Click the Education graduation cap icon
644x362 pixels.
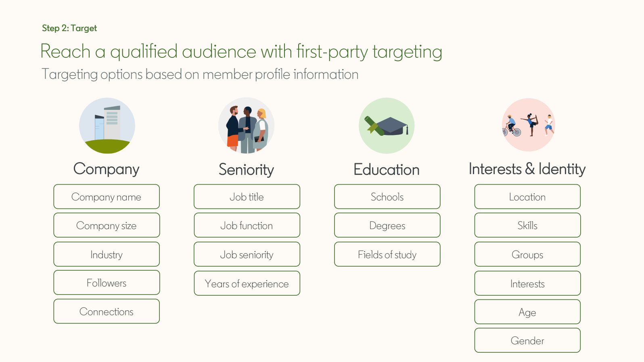coord(387,126)
